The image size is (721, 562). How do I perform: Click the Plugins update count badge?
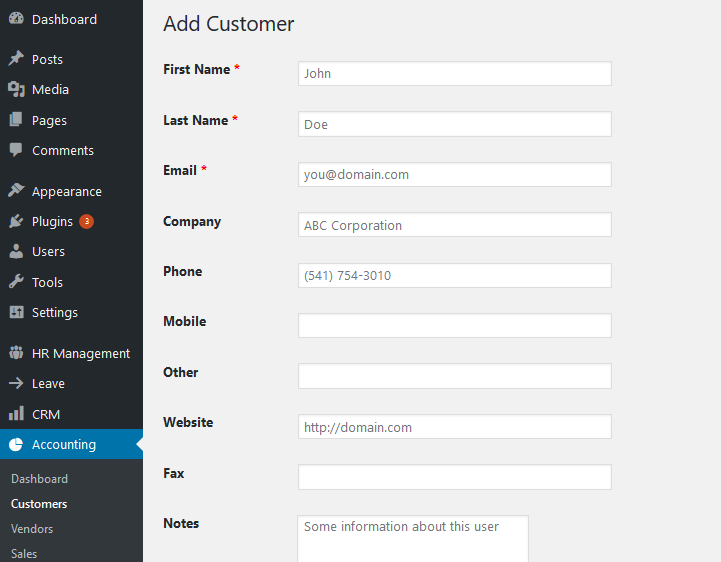(86, 222)
